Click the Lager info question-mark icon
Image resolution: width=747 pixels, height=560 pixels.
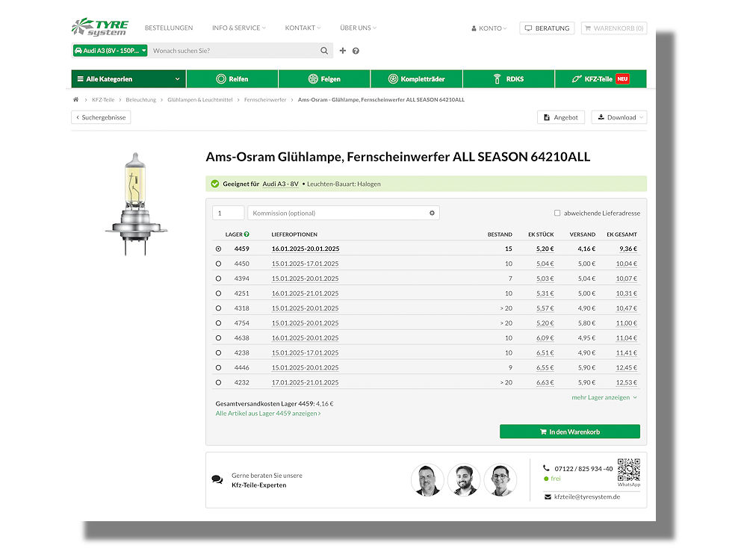point(247,234)
